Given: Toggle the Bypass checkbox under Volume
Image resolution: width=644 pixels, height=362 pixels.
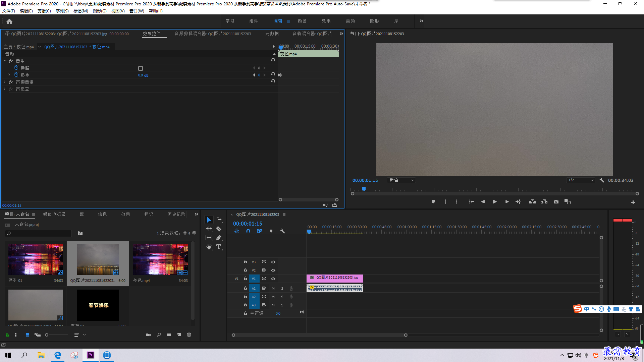Looking at the screenshot, I should point(141,68).
